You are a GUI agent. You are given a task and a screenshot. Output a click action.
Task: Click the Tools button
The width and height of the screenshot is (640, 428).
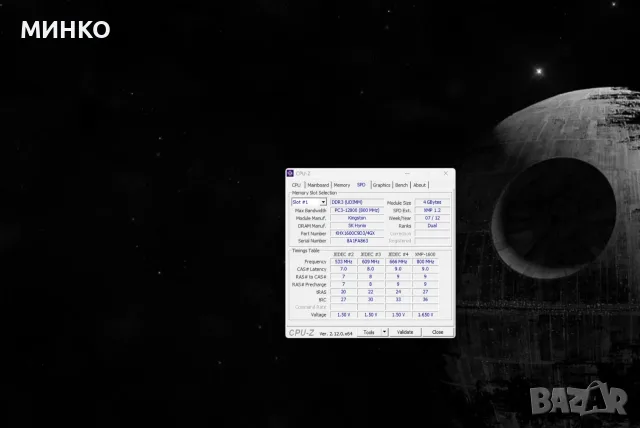coord(369,332)
